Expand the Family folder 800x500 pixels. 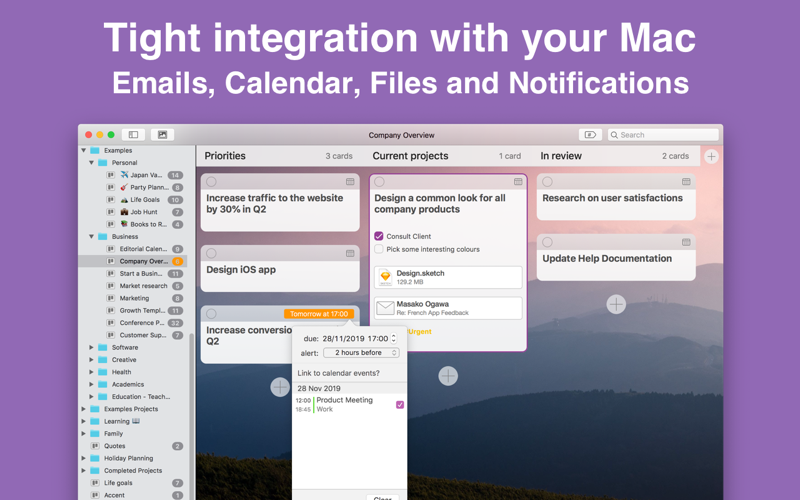tap(84, 434)
